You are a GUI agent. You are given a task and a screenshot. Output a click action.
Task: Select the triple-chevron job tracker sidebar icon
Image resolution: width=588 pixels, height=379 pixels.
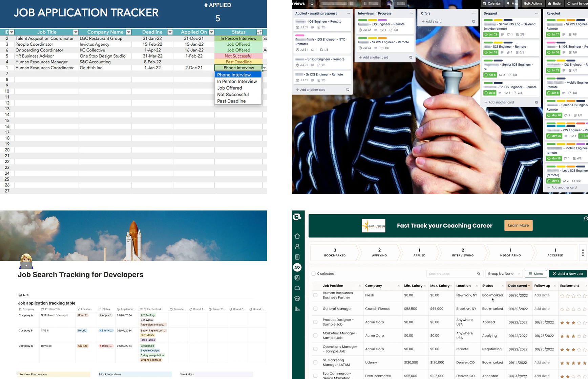(297, 268)
